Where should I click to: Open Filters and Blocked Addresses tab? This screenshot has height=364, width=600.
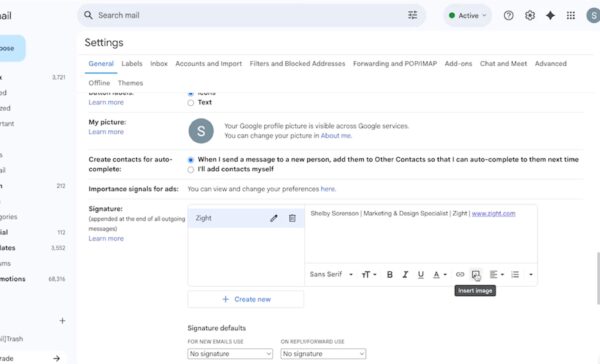[297, 64]
